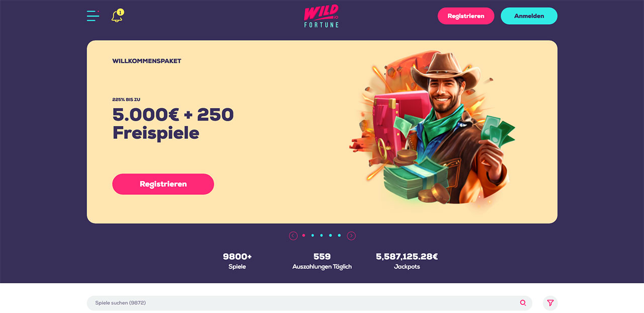
Task: Focus the Spiele suchen search field
Action: pyautogui.click(x=309, y=303)
